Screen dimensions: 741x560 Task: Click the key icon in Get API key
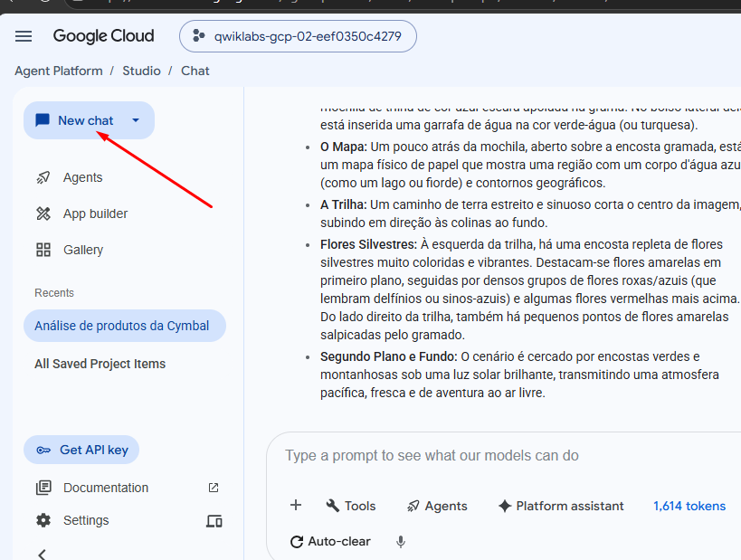(43, 450)
